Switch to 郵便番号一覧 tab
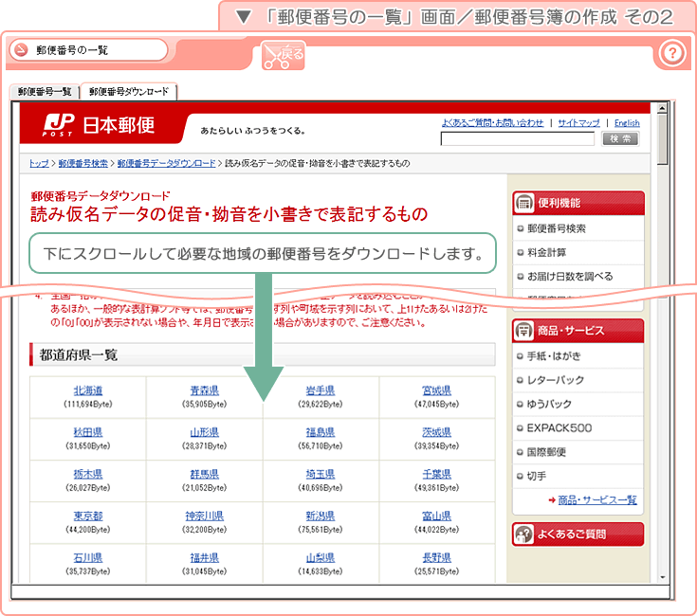The width and height of the screenshot is (697, 616). 44,91
